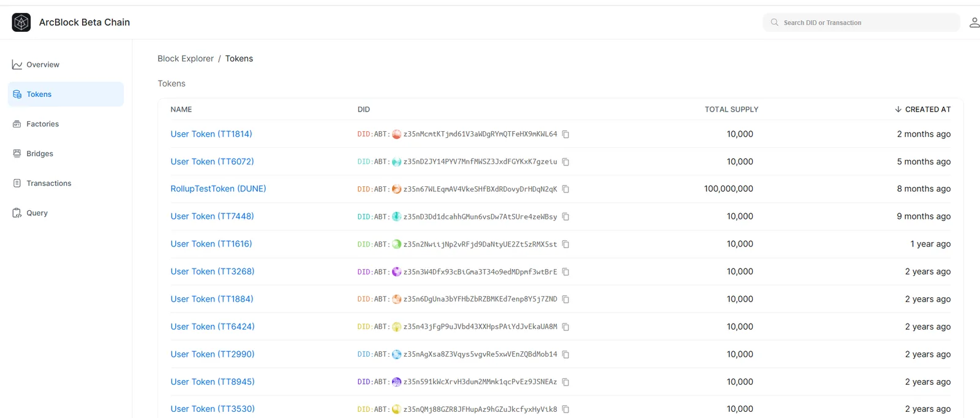Viewport: 980px width, 418px height.
Task: Click the Transactions icon in sidebar
Action: (x=17, y=183)
